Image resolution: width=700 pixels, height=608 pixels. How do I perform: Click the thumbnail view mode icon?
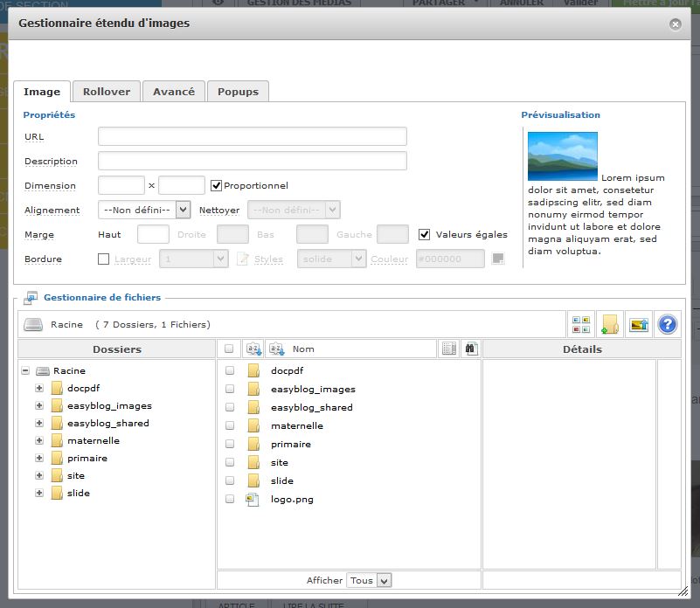[582, 324]
